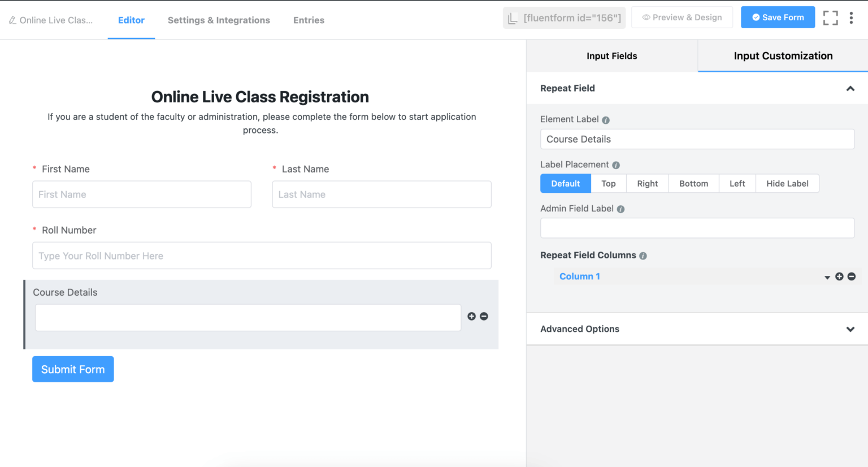Add a repeat row on Course Details field

pos(472,317)
